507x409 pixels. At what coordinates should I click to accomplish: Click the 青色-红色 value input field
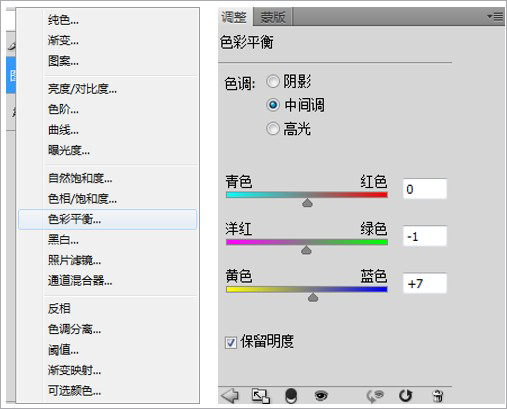(424, 189)
